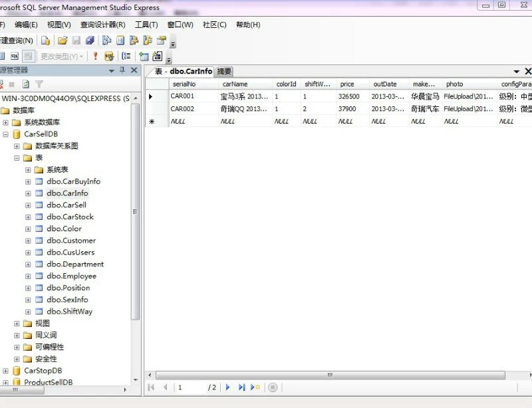Run the query with the red exclamation icon

pyautogui.click(x=95, y=56)
